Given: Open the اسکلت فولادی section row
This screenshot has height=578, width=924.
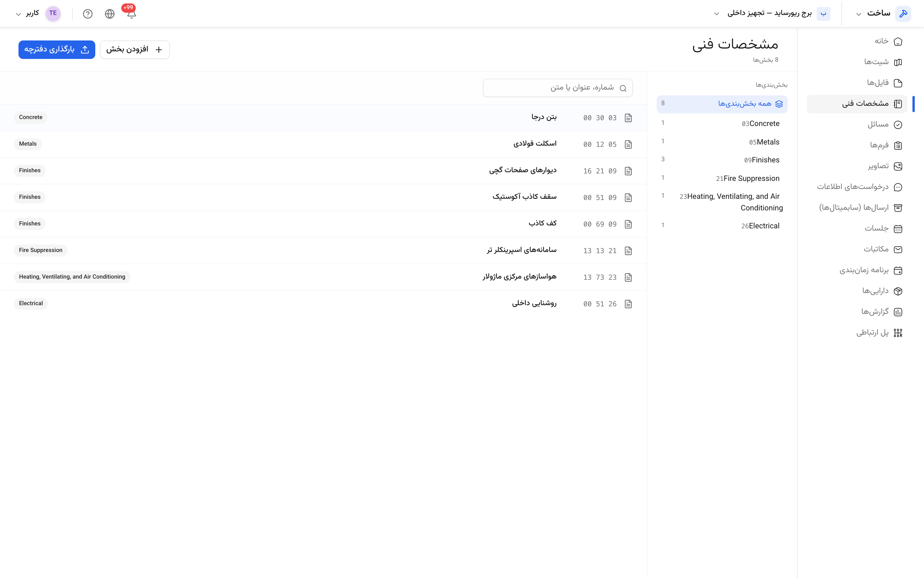Looking at the screenshot, I should point(323,144).
